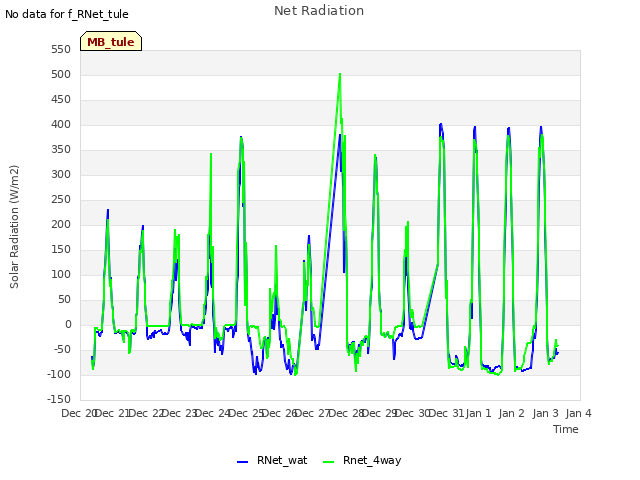
Task: Click the blue 400 W/m2 peak near Dec 31
Action: point(440,124)
